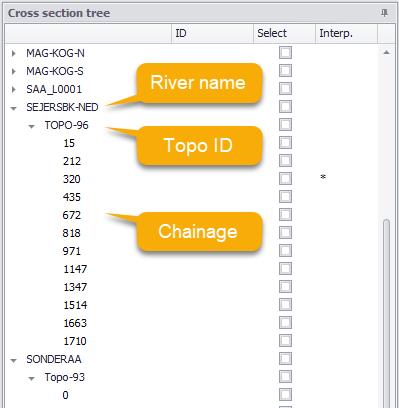Screen dimensions: 399x408
Task: Tick the MAG-KOG-N select checkbox
Action: [285, 53]
